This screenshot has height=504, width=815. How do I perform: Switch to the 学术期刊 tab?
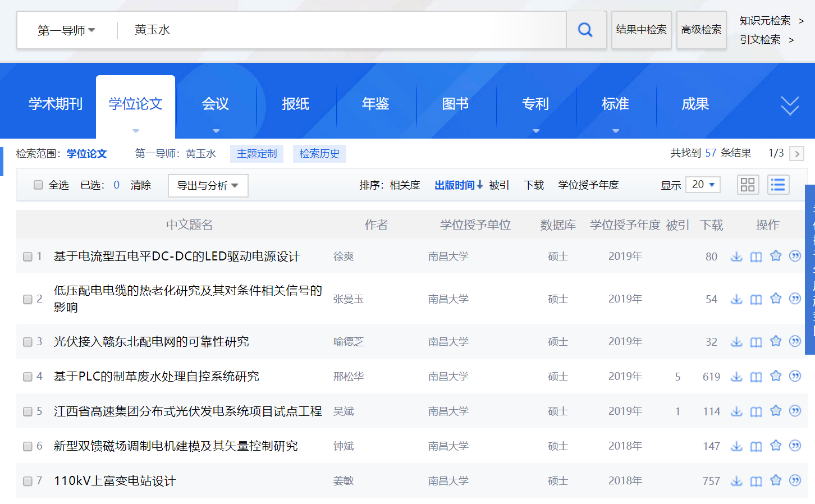pyautogui.click(x=56, y=104)
